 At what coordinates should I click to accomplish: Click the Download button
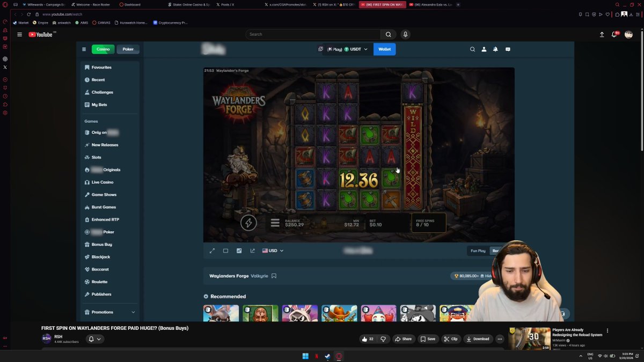click(478, 339)
